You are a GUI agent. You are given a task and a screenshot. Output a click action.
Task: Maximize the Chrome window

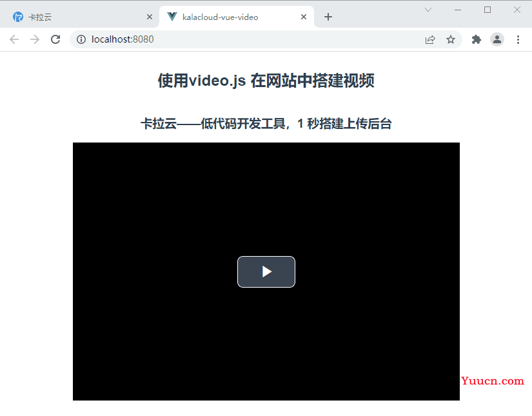click(x=488, y=10)
